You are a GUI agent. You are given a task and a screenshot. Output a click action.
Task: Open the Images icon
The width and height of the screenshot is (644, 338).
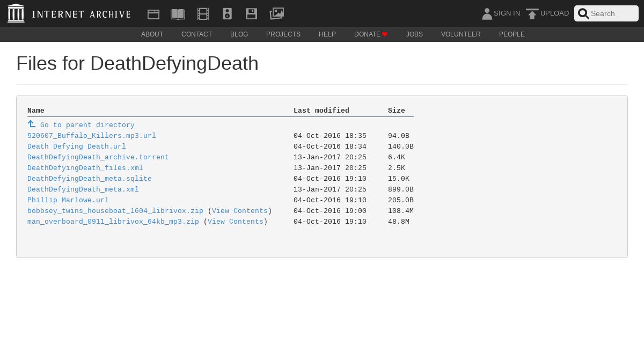point(276,13)
